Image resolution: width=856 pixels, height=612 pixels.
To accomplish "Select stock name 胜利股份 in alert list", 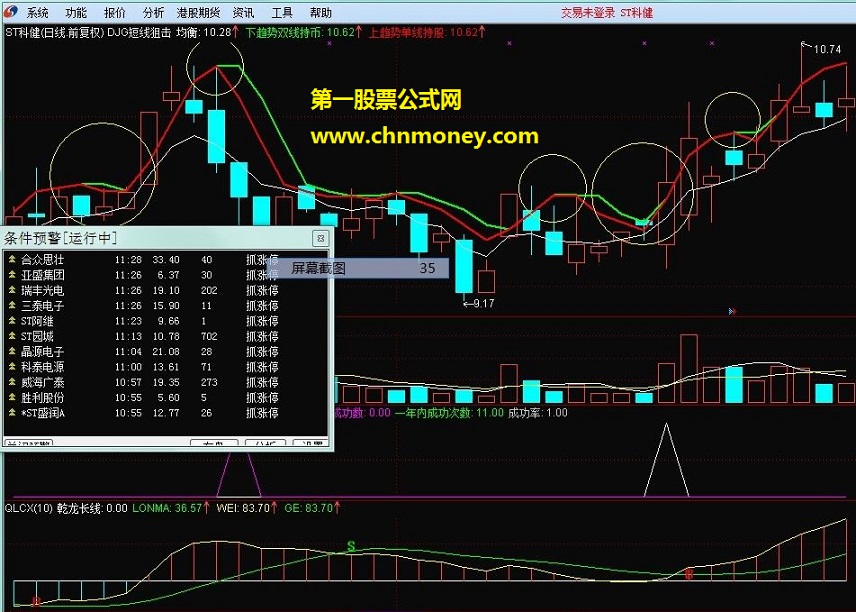I will coord(43,397).
